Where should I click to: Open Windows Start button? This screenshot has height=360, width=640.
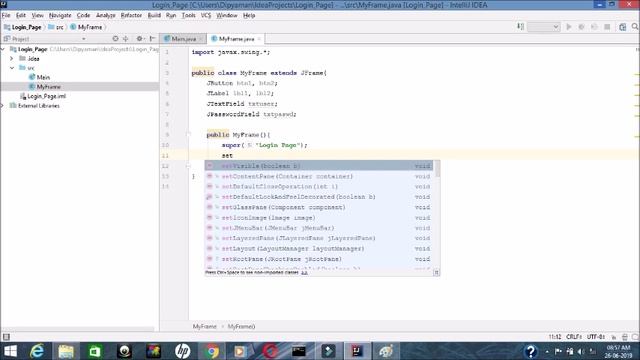10,351
